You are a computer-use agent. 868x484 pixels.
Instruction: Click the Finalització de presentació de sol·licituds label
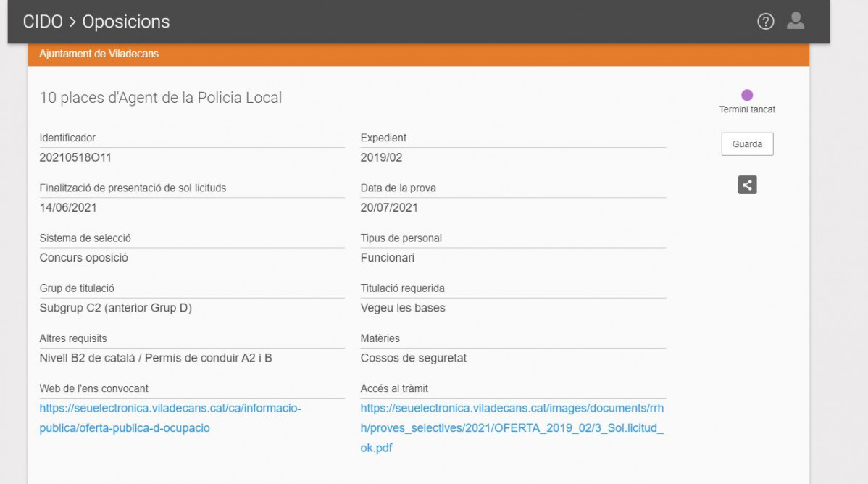(133, 188)
